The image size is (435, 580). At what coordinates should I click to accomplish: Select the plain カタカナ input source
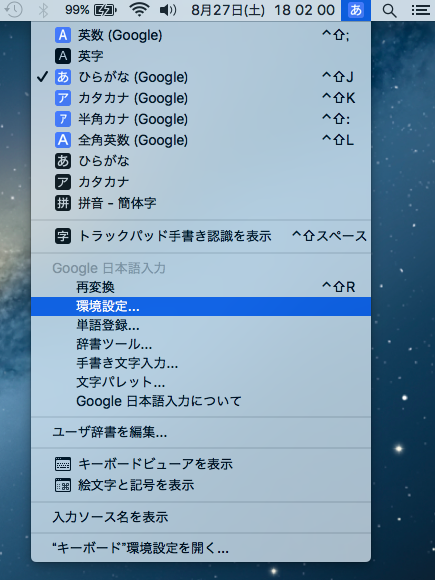coord(201,182)
